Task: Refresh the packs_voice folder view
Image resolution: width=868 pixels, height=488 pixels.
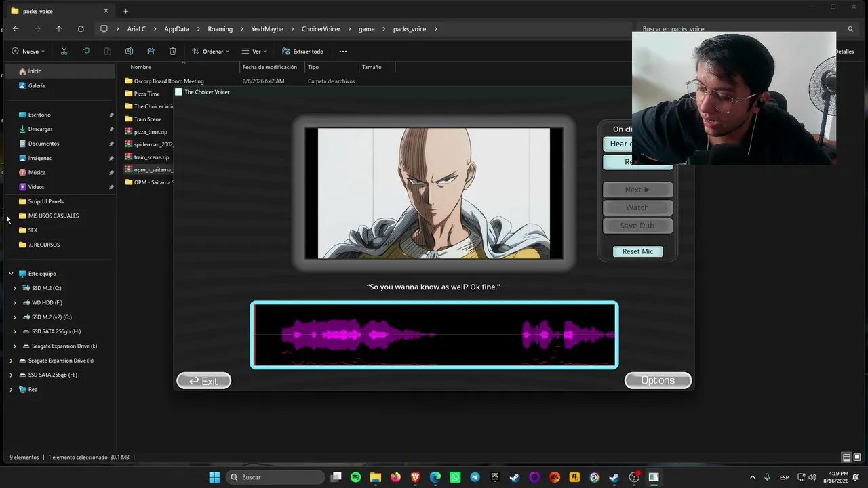Action: point(81,29)
